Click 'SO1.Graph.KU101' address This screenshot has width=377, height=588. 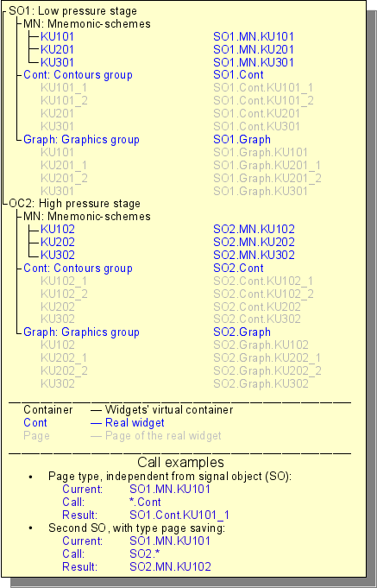(261, 152)
